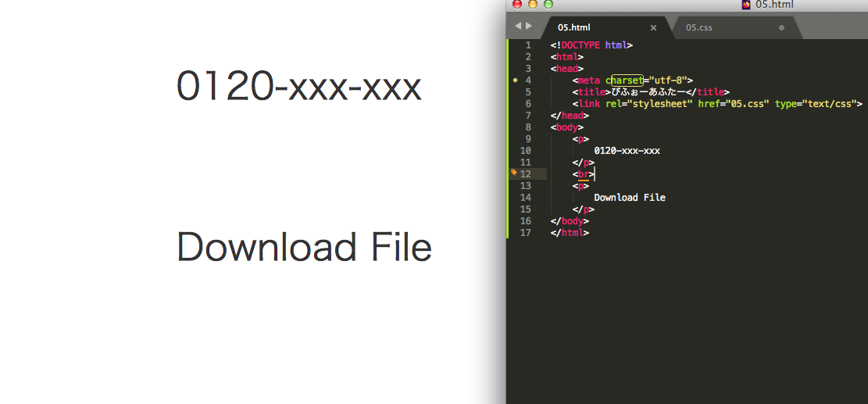Click the type "text/css" attribute value
Image resolution: width=868 pixels, height=404 pixels.
coord(827,103)
